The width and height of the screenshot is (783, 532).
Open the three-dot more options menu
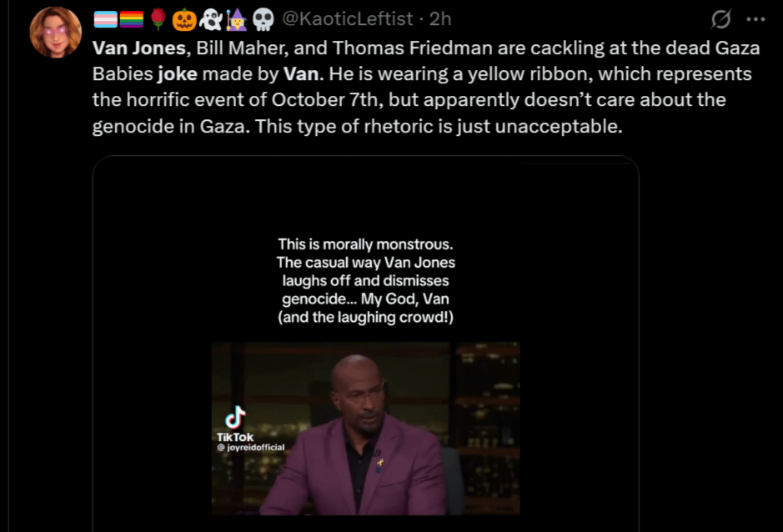(755, 19)
